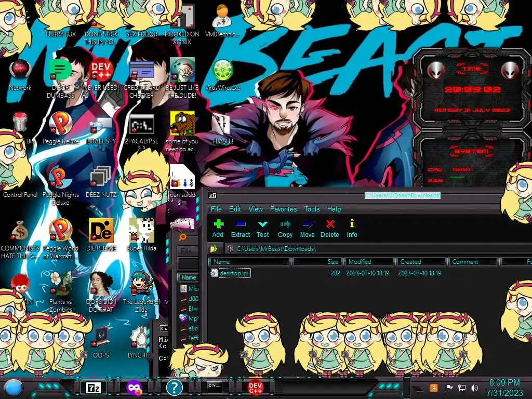Viewport: 532px width, 399px height.
Task: Sort by Name column in 7-Zip
Action: (x=250, y=262)
